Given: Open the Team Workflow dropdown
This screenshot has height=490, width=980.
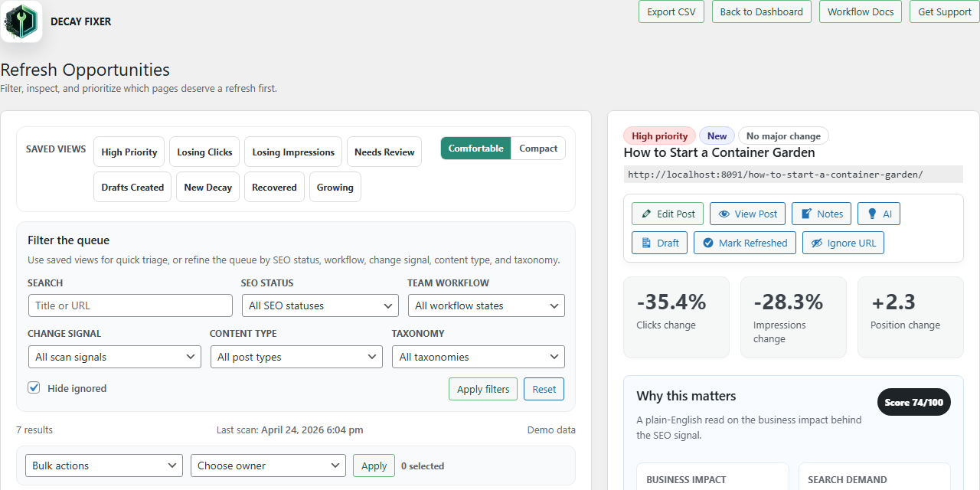Looking at the screenshot, I should 486,305.
